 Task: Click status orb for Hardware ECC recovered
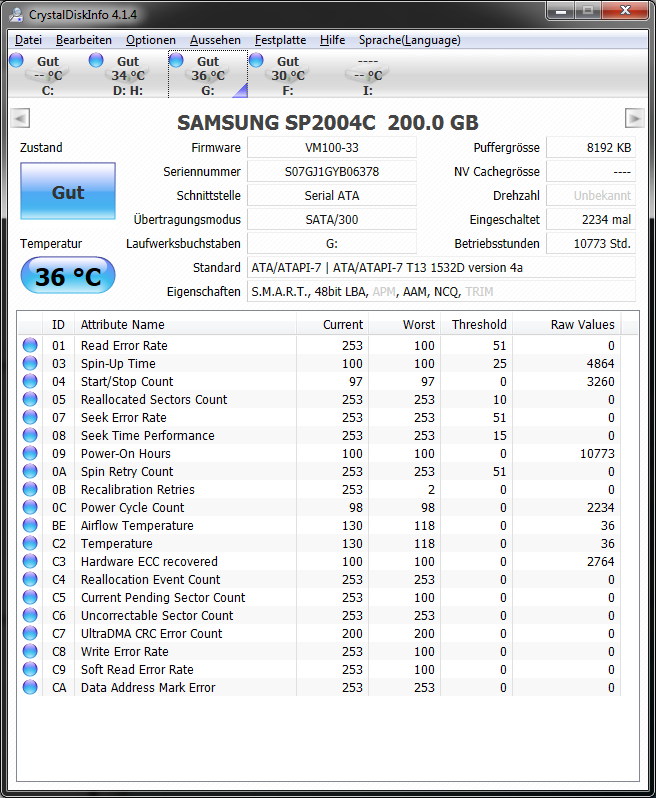click(30, 561)
